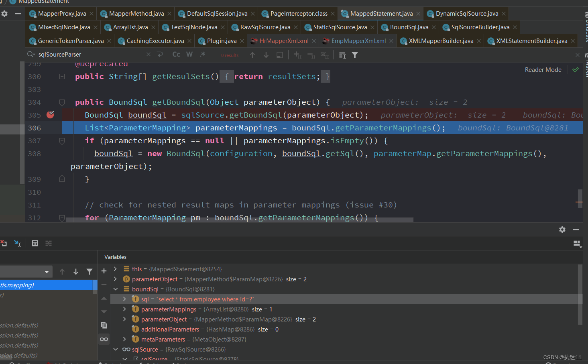Switch to MapperProxy.java tab

point(62,14)
